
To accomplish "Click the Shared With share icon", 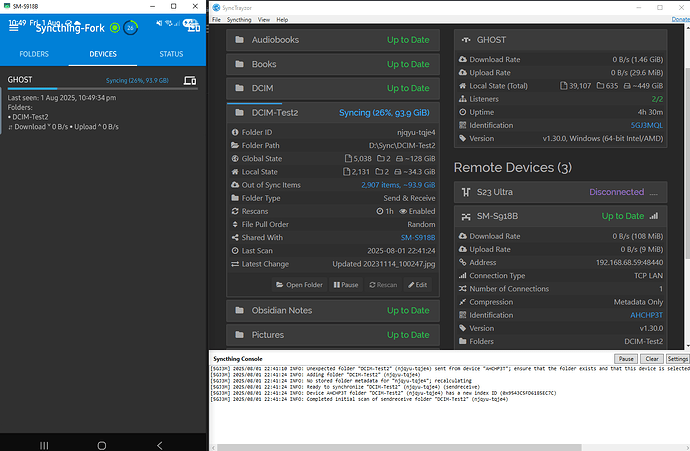I will click(235, 237).
